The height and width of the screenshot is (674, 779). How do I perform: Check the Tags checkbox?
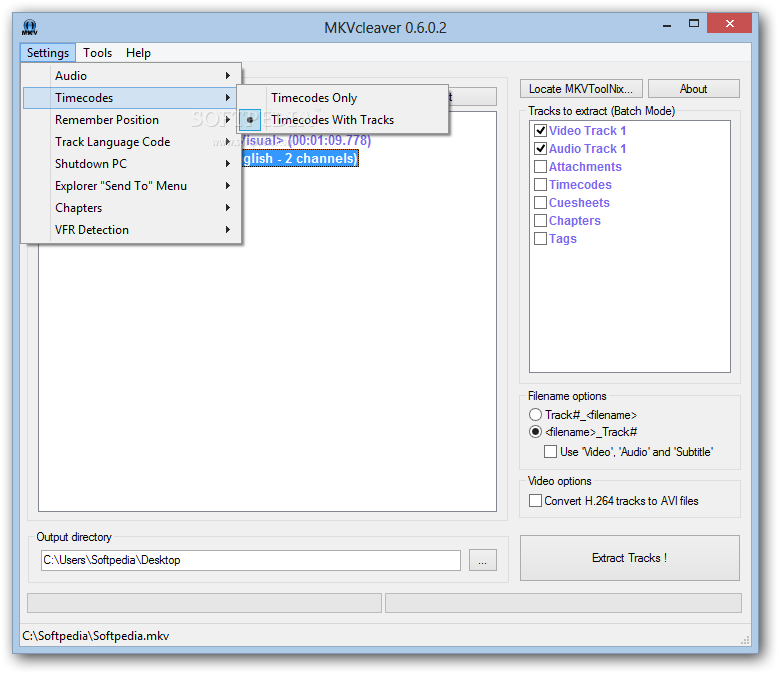click(540, 238)
